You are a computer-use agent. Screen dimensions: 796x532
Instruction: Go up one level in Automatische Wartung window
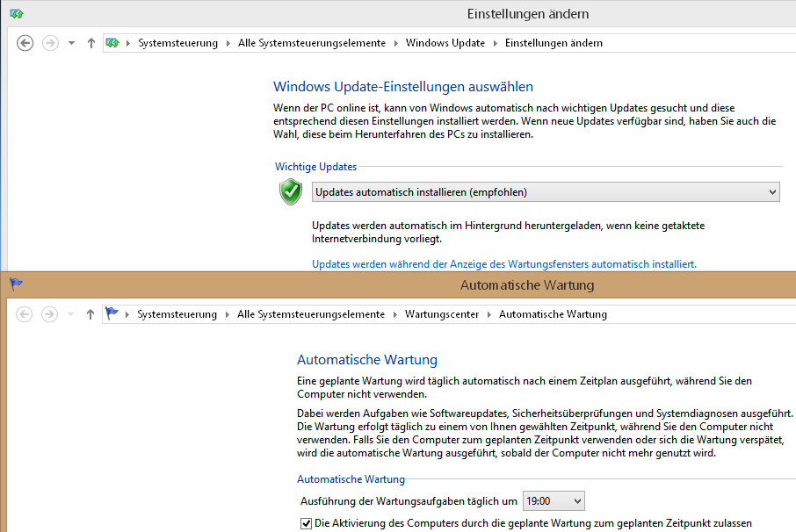[x=90, y=314]
